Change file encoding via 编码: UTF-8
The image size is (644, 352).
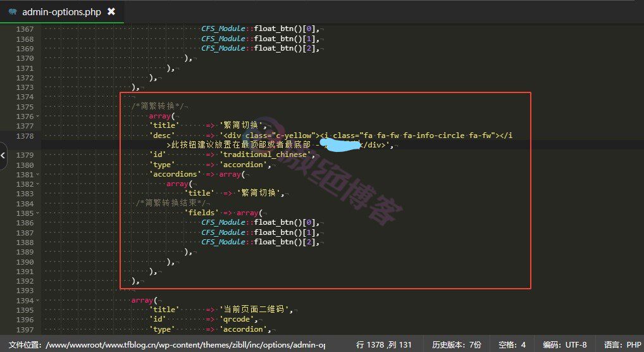click(x=565, y=344)
